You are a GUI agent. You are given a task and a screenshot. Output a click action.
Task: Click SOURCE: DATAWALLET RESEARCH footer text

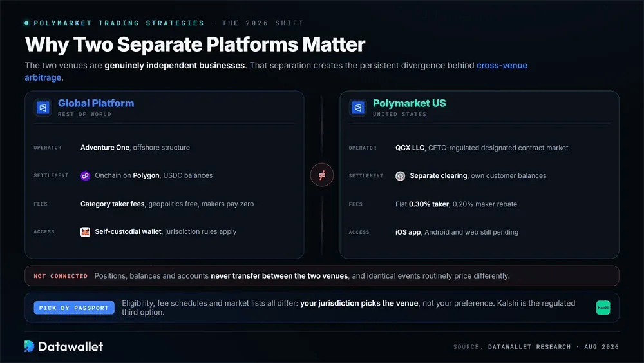click(x=512, y=346)
